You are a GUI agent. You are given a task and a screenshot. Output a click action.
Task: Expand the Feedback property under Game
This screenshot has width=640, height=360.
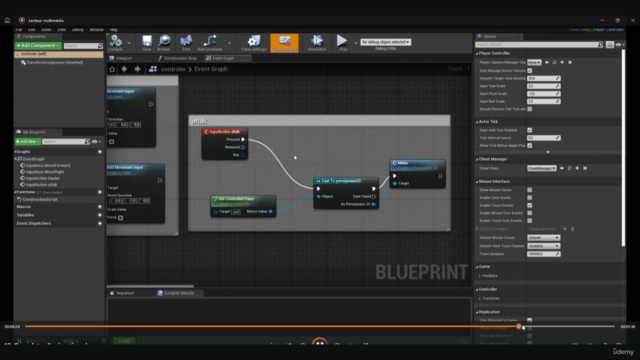point(480,276)
